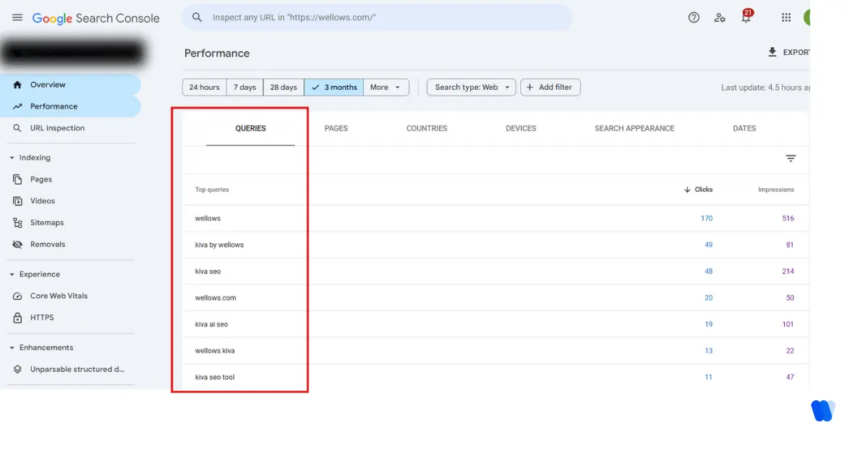
Task: Click the Removals sidebar icon
Action: point(16,244)
